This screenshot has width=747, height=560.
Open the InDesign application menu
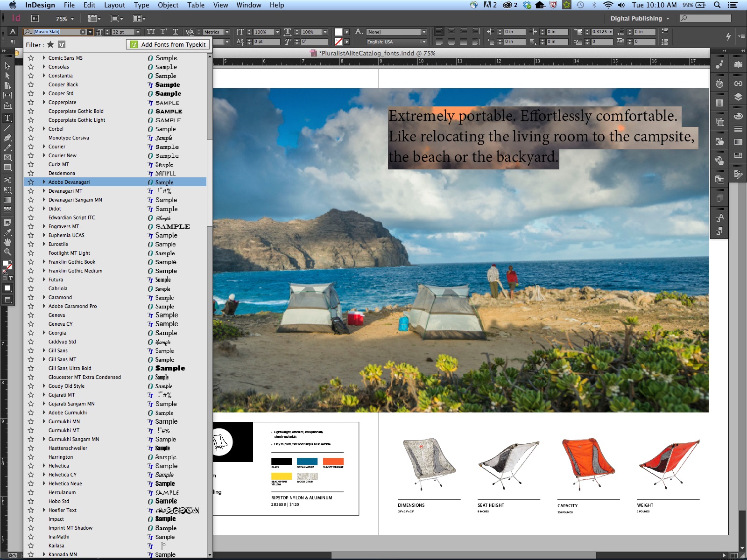40,5
